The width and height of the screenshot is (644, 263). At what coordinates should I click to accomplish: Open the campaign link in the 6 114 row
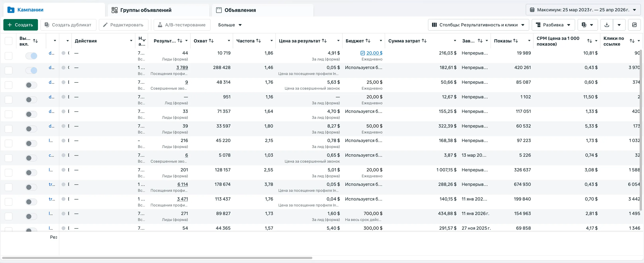coord(52,184)
